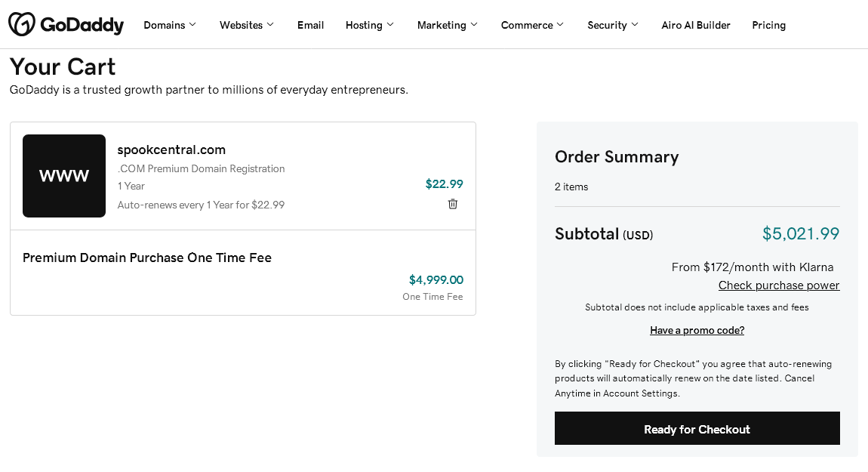This screenshot has width=868, height=472.
Task: Click the GoDaddy heart logo icon
Action: (22, 24)
